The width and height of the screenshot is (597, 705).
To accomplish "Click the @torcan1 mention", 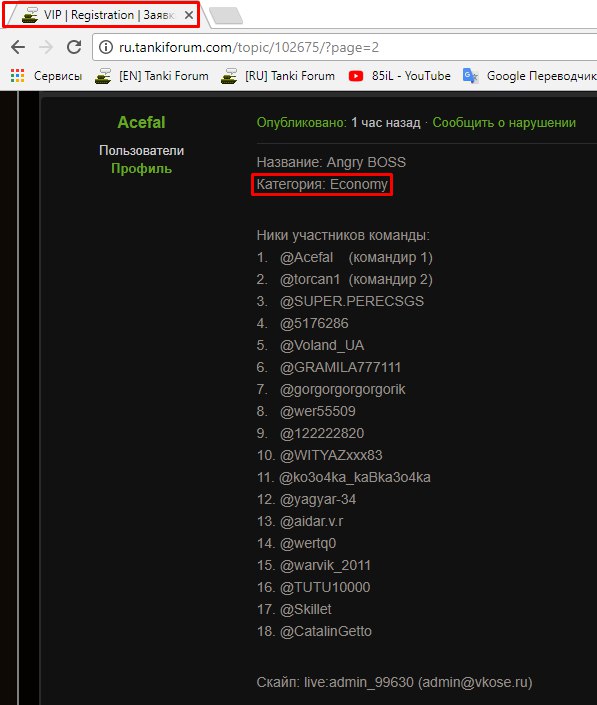I will pos(310,279).
